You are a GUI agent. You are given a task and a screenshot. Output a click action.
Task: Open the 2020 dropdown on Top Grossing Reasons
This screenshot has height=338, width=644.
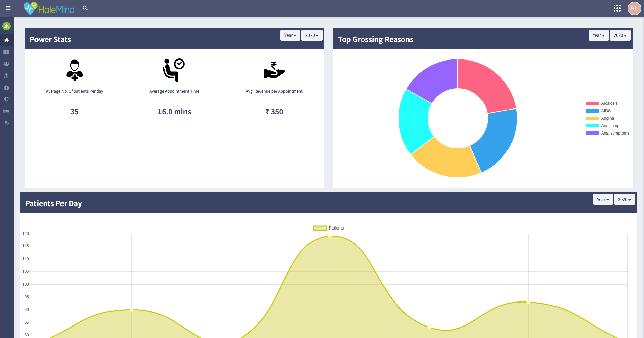(620, 35)
